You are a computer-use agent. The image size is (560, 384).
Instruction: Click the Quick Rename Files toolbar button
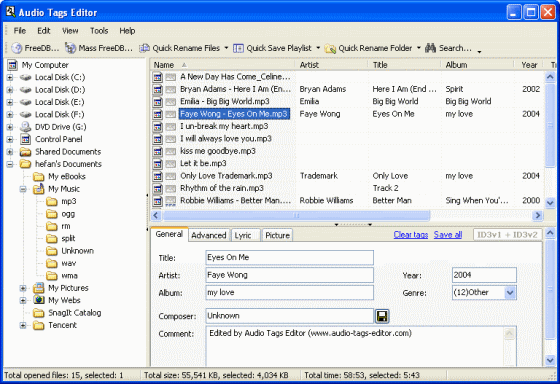tap(180, 48)
